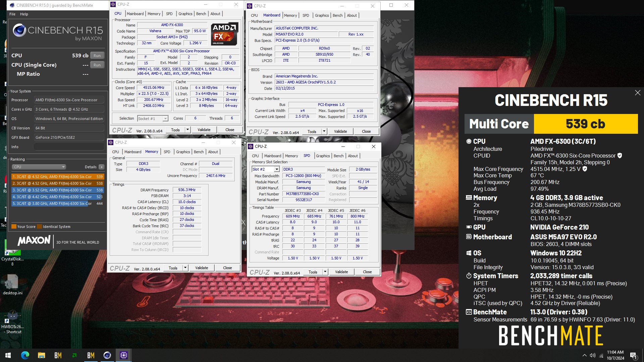644x362 pixels.
Task: Click the 539 cb Multi Core score
Action: 586,124
